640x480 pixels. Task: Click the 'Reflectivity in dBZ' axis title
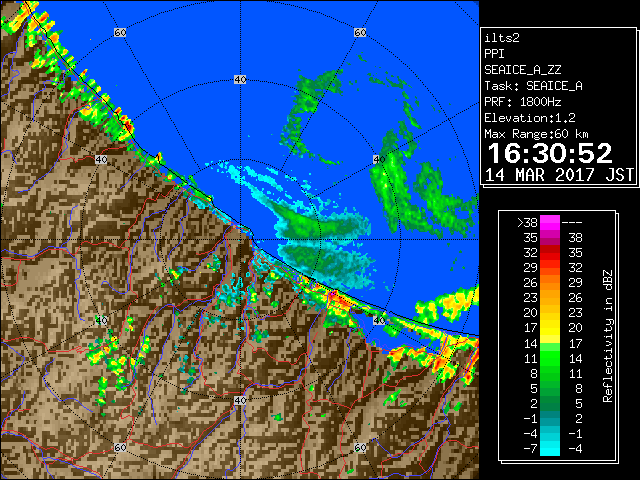tap(608, 336)
